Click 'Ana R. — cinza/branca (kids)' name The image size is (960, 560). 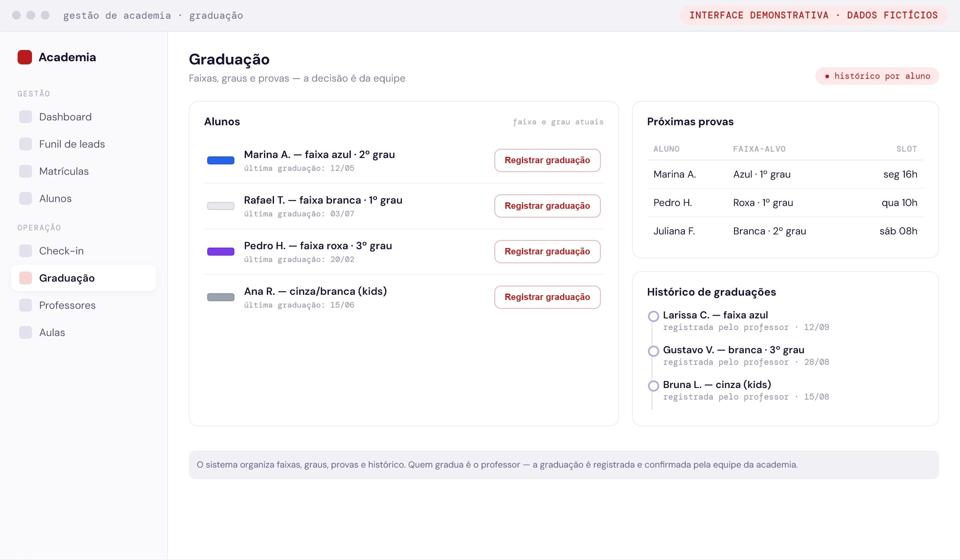tap(315, 291)
